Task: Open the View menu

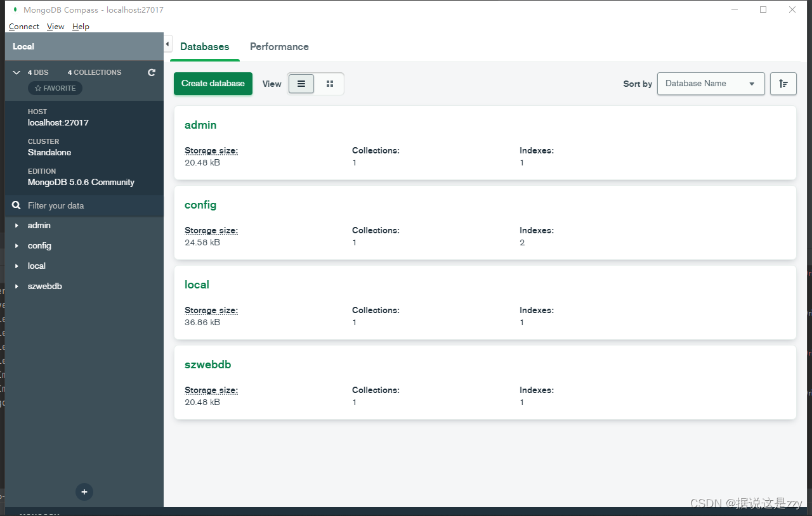Action: coord(56,27)
